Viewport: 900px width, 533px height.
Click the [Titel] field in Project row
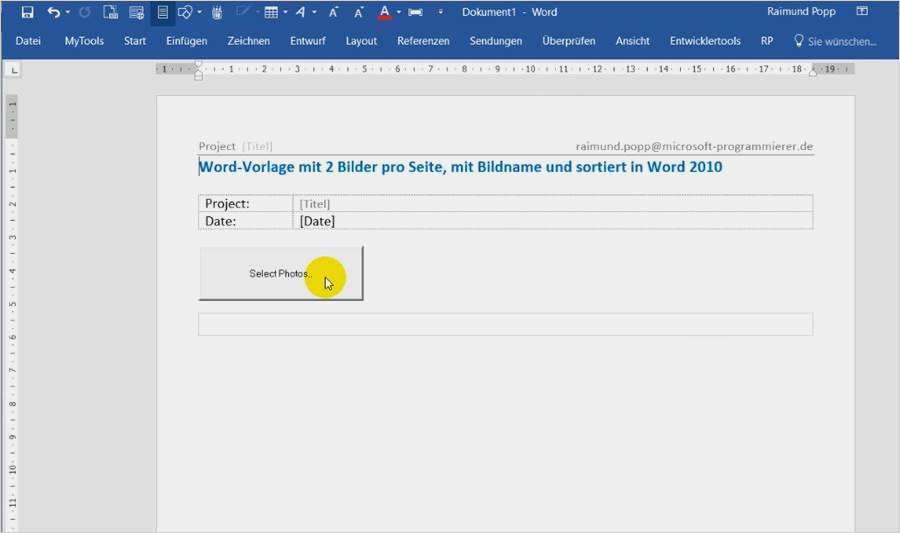[315, 204]
